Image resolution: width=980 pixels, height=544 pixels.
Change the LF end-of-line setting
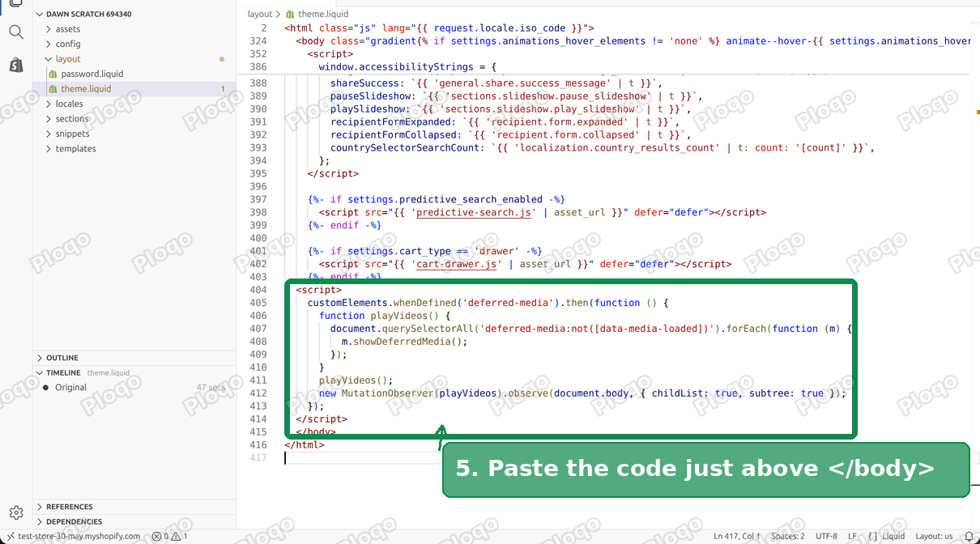click(852, 536)
